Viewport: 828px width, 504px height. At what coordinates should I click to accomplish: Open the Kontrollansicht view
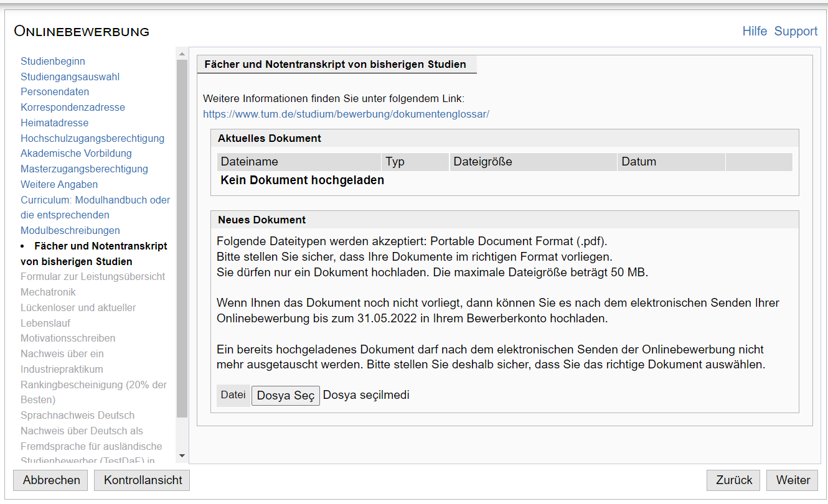[143, 480]
